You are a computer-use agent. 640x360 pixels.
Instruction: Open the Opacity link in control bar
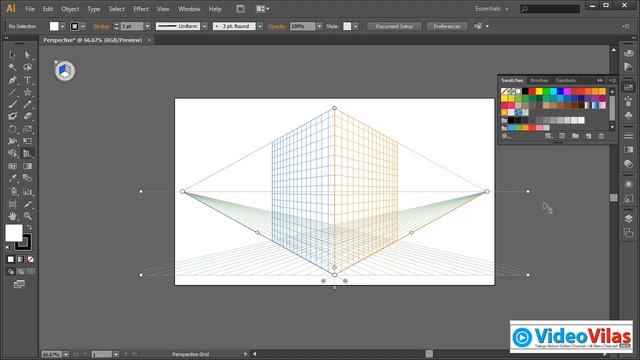tap(277, 26)
